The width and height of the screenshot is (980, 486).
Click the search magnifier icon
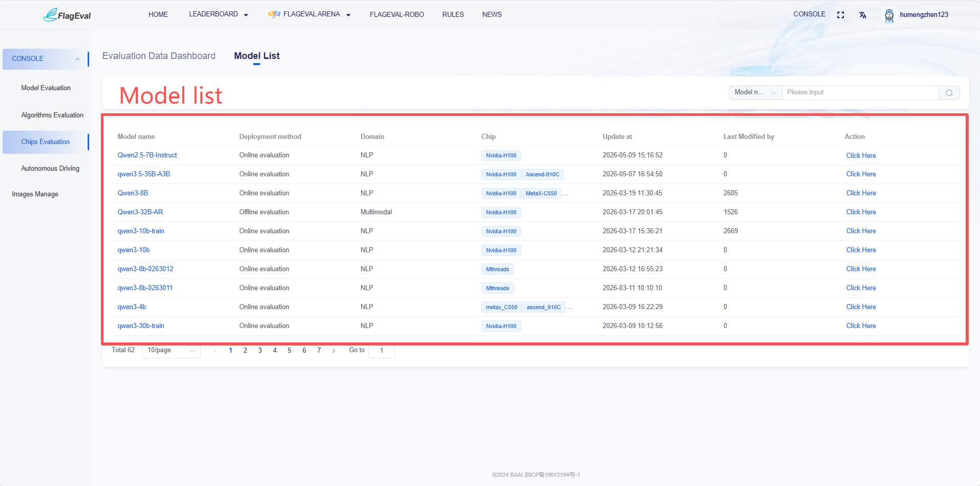(949, 93)
